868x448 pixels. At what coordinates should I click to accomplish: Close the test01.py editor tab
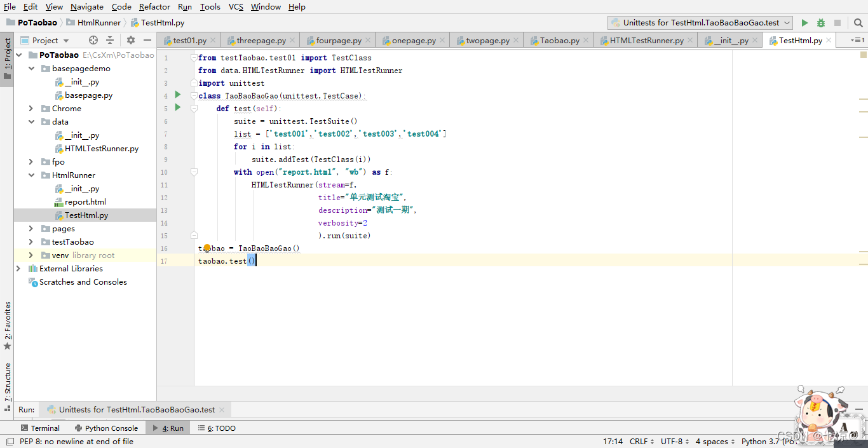pyautogui.click(x=213, y=41)
